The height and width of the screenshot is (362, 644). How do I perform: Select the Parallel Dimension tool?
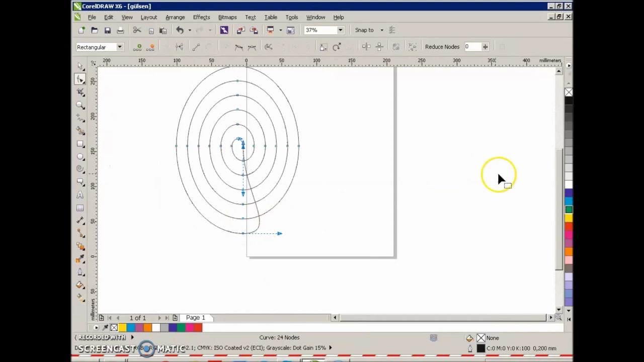pos(80,221)
